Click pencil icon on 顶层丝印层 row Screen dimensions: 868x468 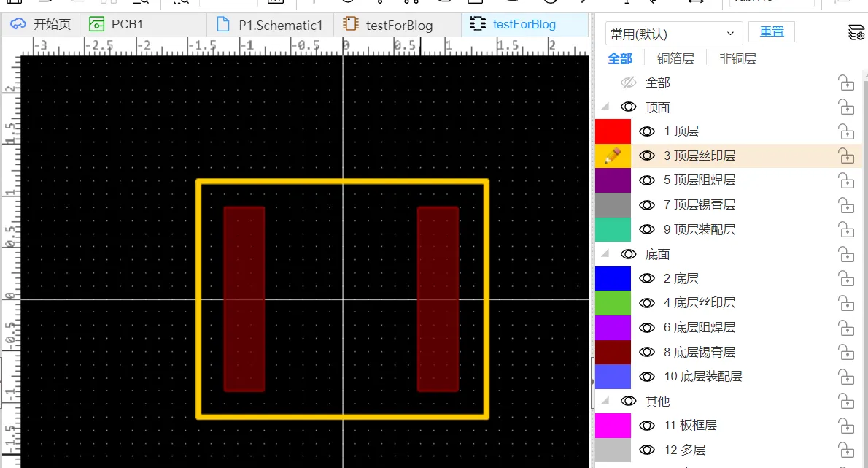612,156
